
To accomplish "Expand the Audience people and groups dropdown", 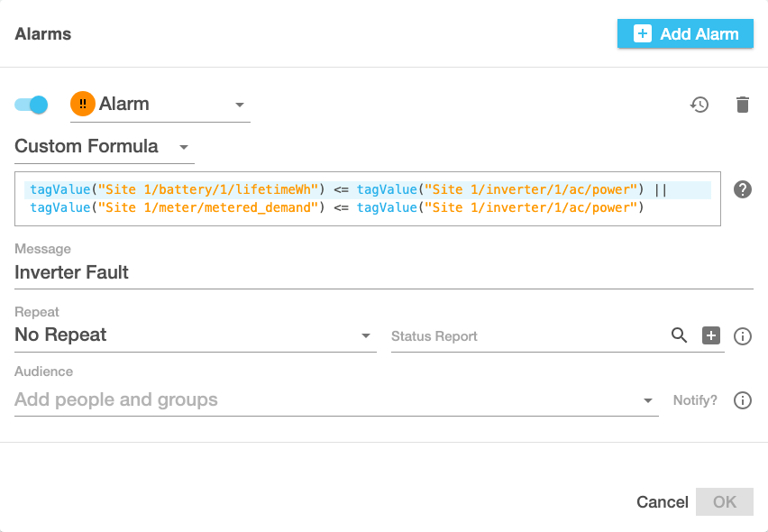I will (648, 400).
